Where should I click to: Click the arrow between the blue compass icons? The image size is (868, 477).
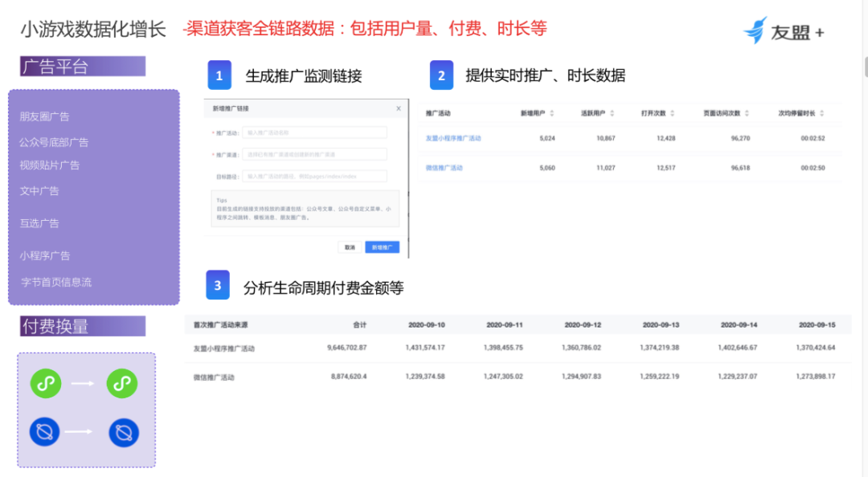80,431
